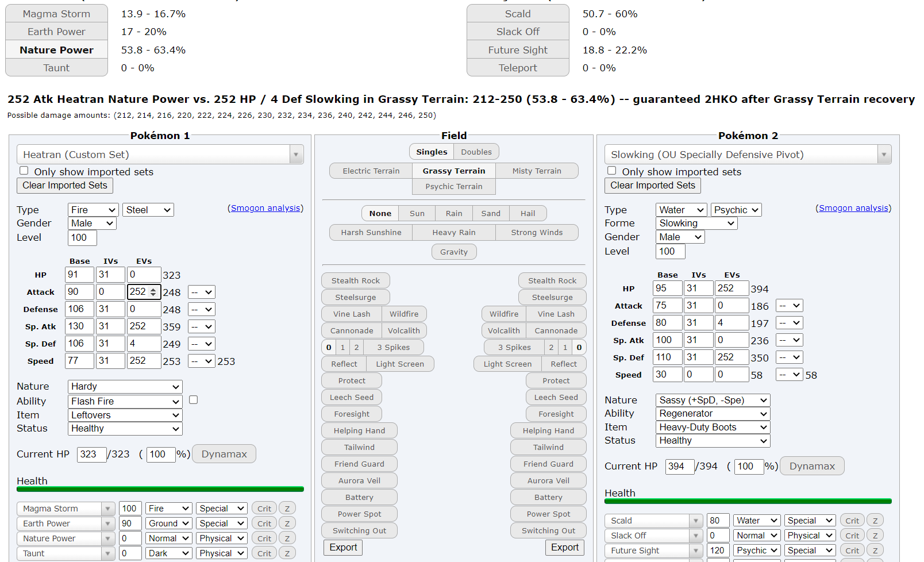924x562 pixels.
Task: Select the Scald move result
Action: click(518, 14)
